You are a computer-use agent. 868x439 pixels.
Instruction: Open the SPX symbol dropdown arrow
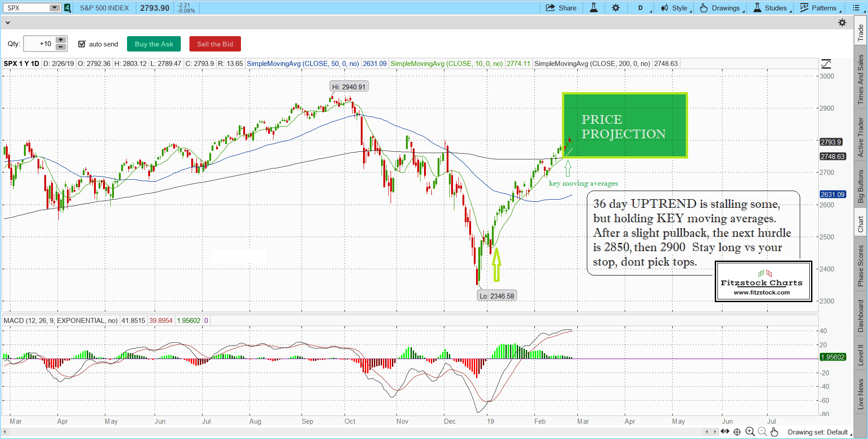point(54,8)
